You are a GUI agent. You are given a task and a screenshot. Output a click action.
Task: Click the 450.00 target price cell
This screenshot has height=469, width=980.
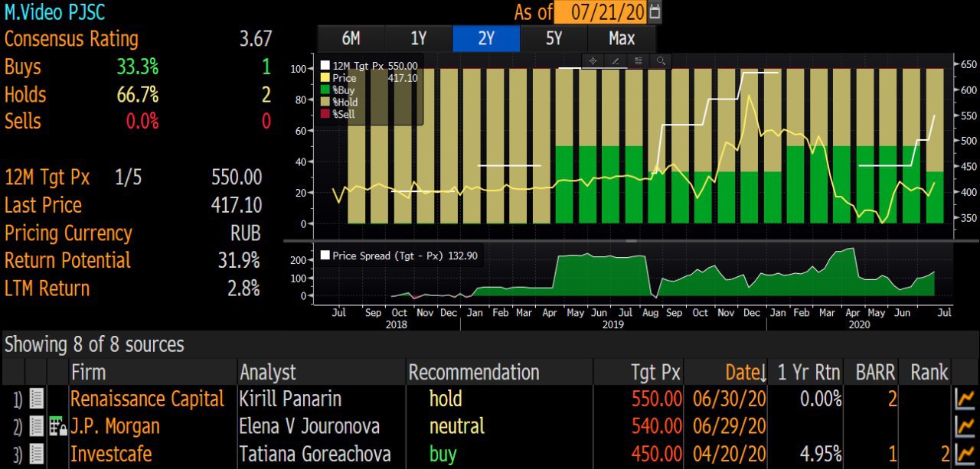pos(657,454)
